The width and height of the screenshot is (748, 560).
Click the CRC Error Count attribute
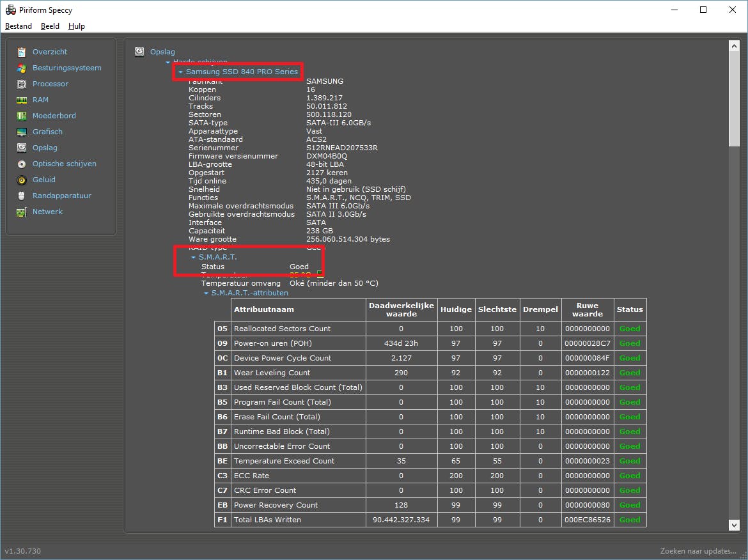[265, 490]
